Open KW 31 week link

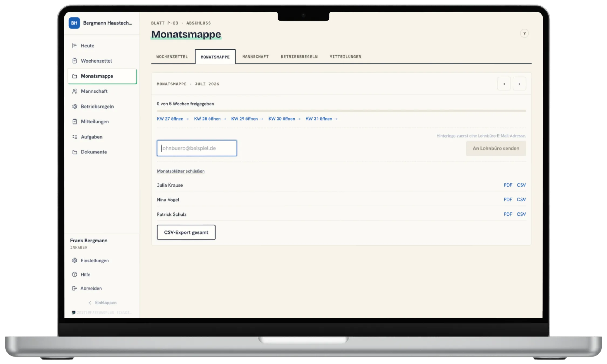[x=322, y=119]
